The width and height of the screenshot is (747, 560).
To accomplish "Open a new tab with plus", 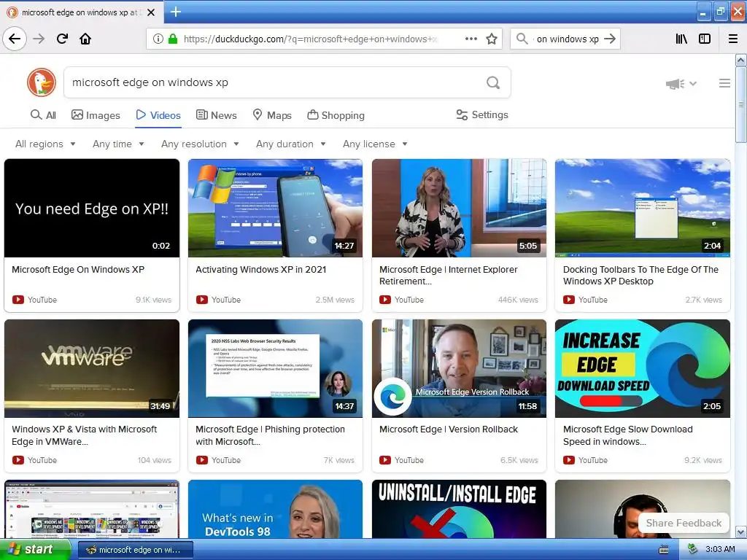I will point(176,12).
